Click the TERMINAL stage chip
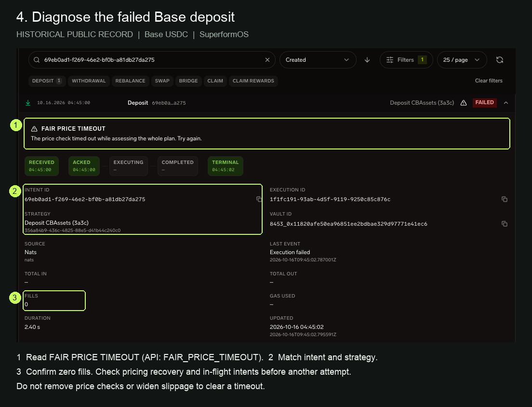 tap(226, 166)
